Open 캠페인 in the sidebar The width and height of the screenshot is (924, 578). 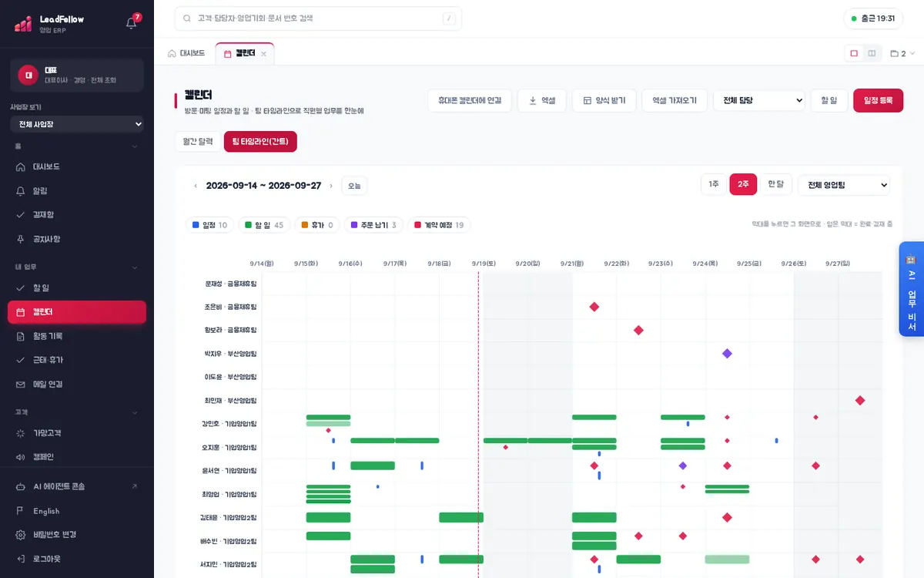coord(77,457)
